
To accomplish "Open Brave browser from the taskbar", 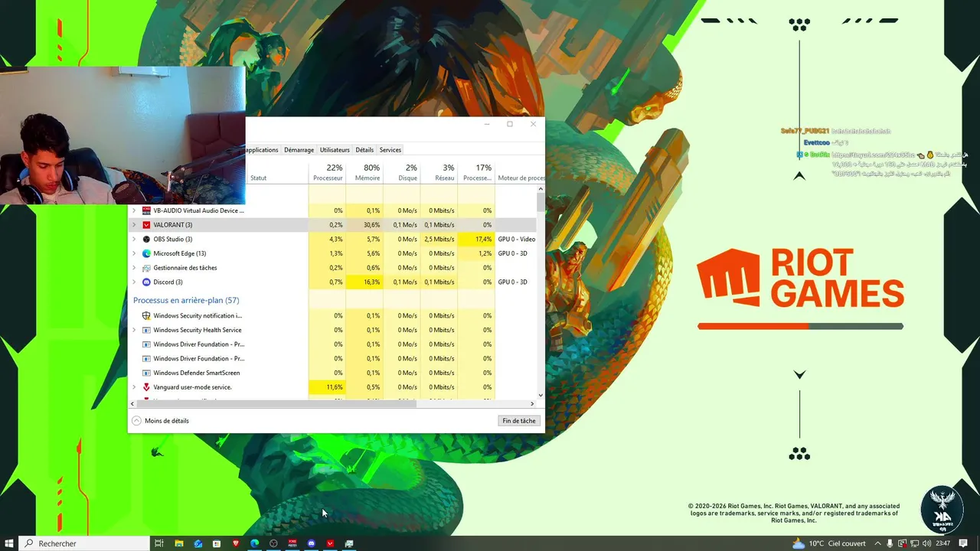I will point(236,543).
